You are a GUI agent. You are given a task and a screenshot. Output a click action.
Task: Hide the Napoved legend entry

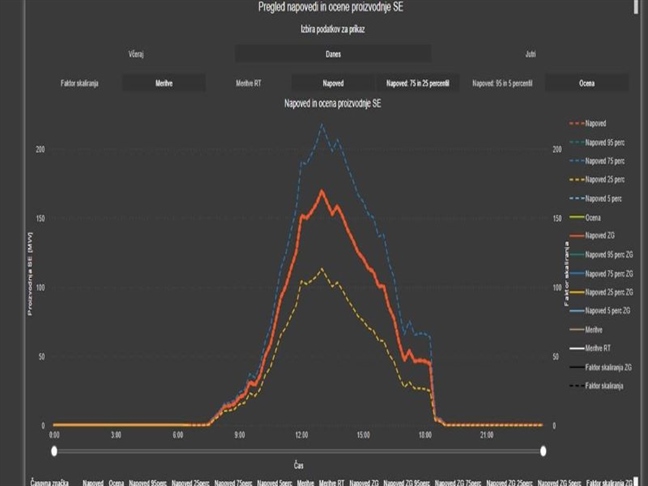[x=588, y=123]
